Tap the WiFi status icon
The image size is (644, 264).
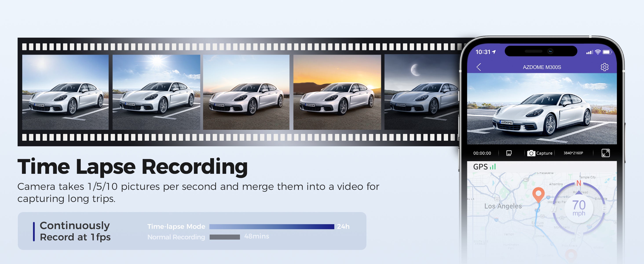click(598, 52)
